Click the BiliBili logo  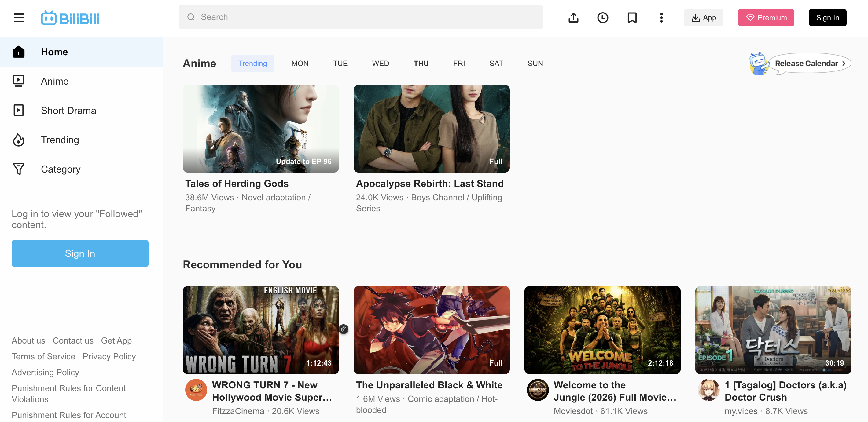70,18
